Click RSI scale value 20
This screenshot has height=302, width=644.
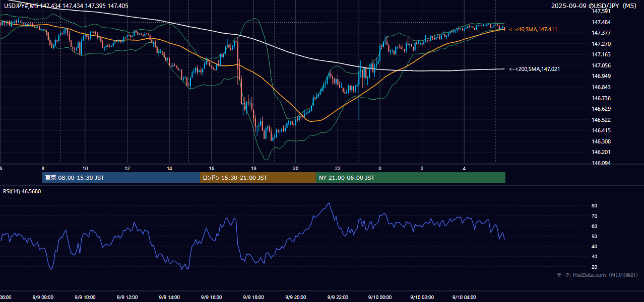pyautogui.click(x=594, y=267)
